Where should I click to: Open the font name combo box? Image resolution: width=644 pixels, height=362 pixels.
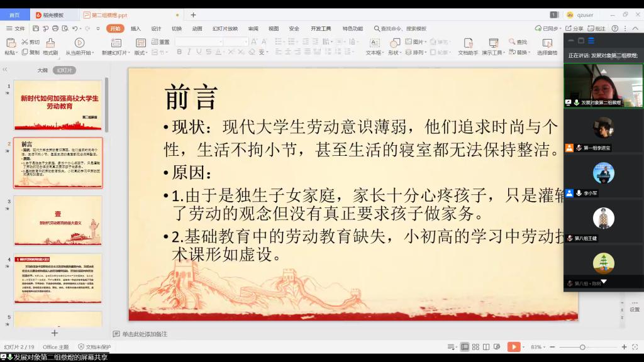[x=199, y=42]
